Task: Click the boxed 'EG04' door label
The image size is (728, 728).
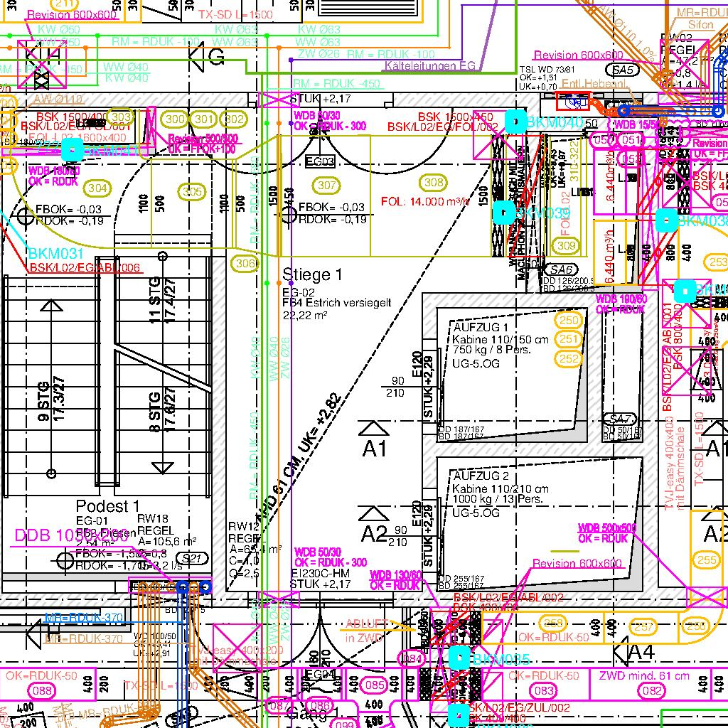Action: [319, 674]
